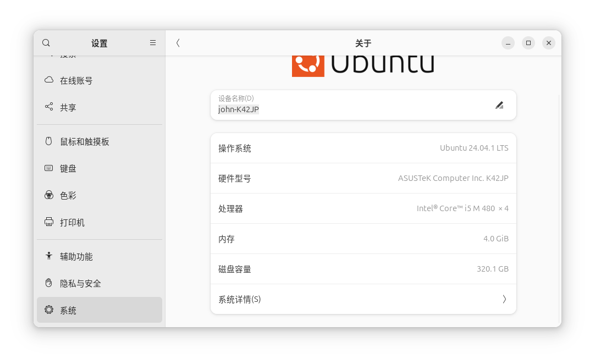Image resolution: width=595 pixels, height=364 pixels.
Task: Open 隐私与安全 settings
Action: tap(80, 284)
